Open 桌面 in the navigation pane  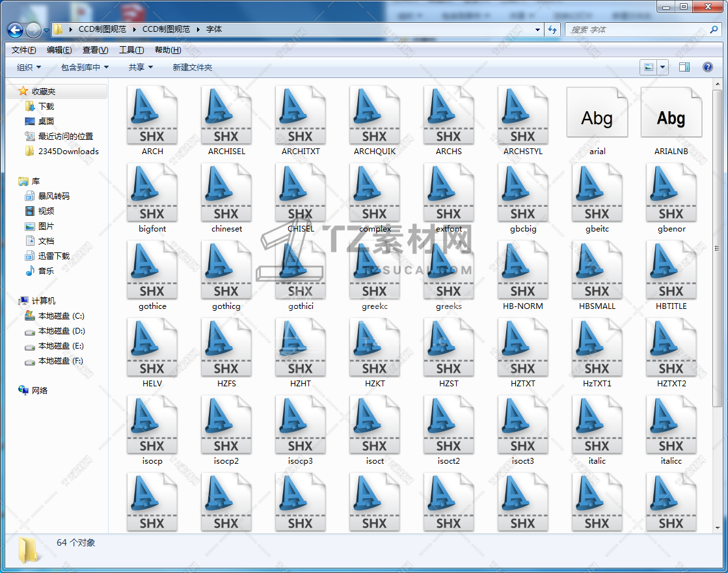pyautogui.click(x=46, y=122)
